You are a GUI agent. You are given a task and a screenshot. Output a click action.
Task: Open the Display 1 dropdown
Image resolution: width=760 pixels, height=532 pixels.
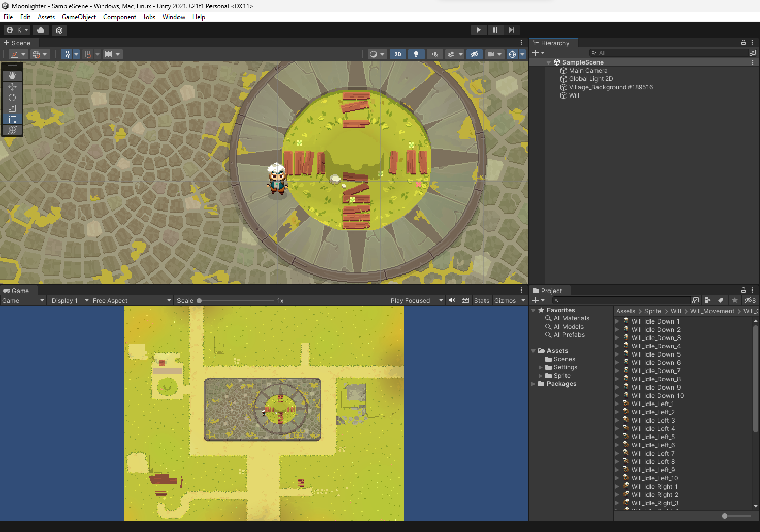[x=70, y=300]
